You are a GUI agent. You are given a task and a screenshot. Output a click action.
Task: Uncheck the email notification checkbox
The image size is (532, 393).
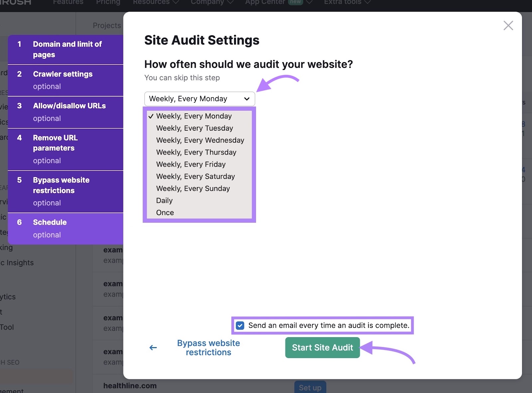tap(240, 326)
